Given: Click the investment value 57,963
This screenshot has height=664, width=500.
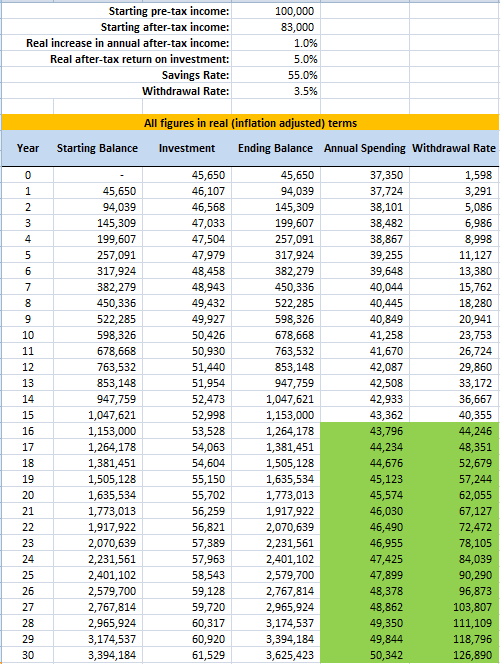Looking at the screenshot, I should (208, 559).
